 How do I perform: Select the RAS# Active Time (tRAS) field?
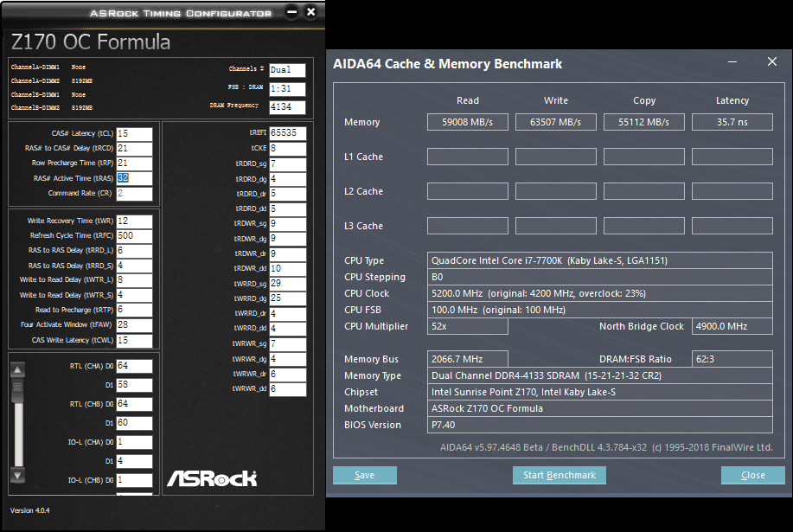(x=134, y=178)
